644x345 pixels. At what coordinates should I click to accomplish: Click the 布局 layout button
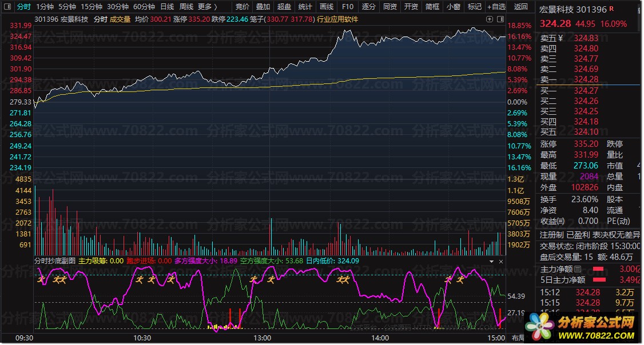[518, 338]
